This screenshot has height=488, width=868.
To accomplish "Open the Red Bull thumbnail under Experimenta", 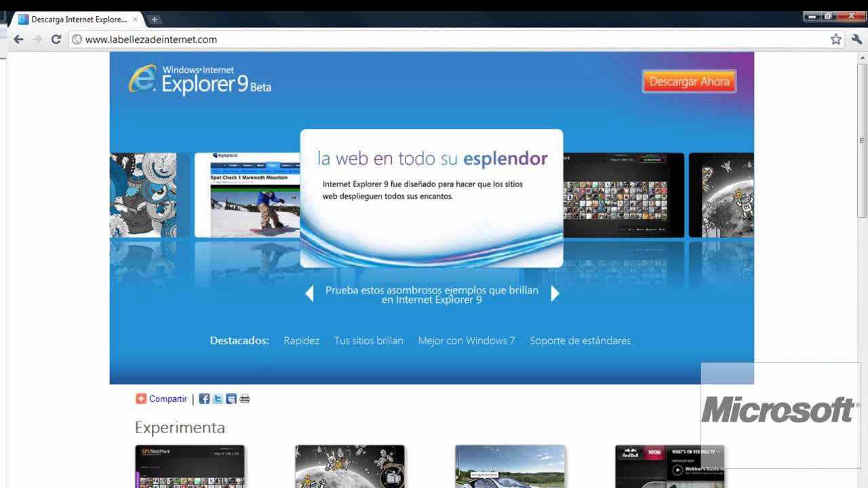I will click(x=670, y=466).
